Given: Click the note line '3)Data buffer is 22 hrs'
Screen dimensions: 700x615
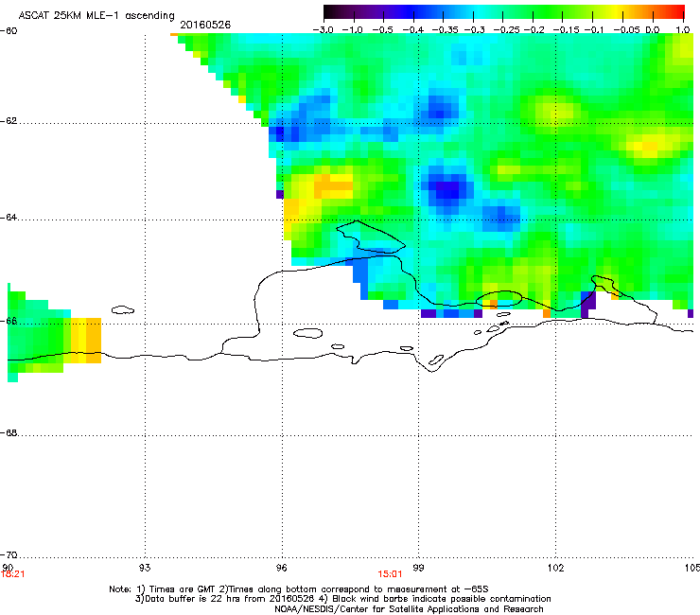Looking at the screenshot, I should [x=342, y=599].
